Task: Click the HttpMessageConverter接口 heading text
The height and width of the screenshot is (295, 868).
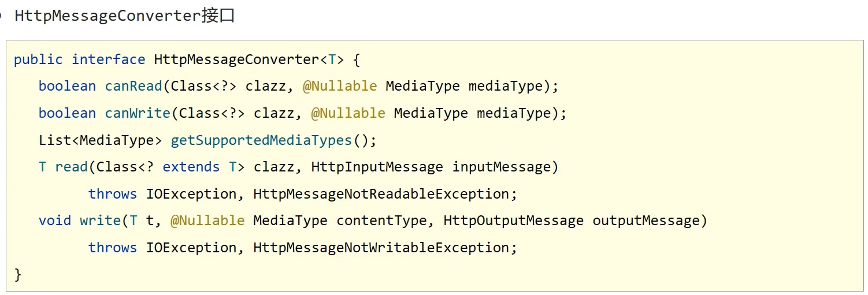Action: 124,16
